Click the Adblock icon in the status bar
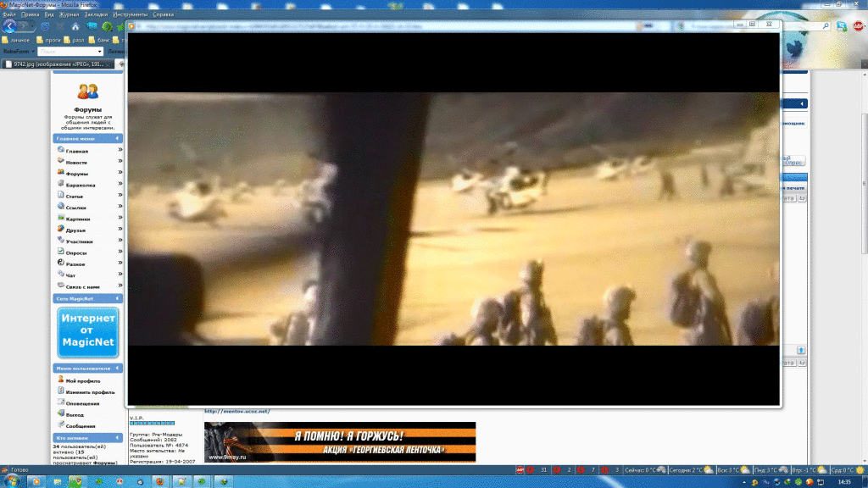Image resolution: width=868 pixels, height=488 pixels. 520,469
